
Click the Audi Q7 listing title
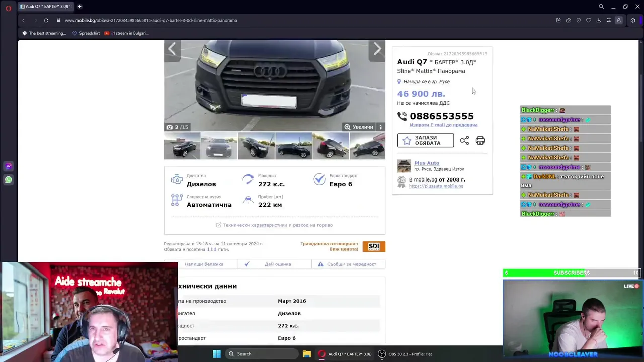[437, 66]
